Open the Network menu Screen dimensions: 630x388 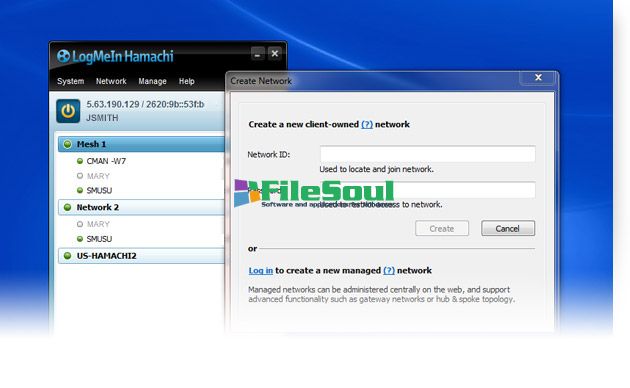point(111,81)
